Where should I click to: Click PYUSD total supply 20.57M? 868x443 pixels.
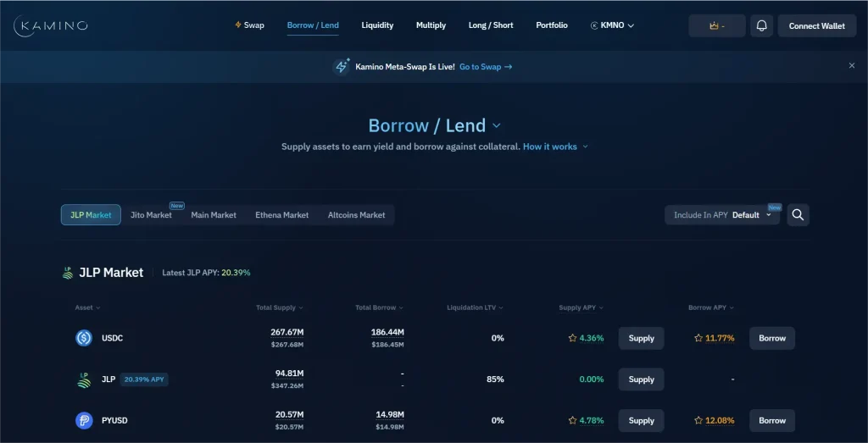[x=290, y=415]
